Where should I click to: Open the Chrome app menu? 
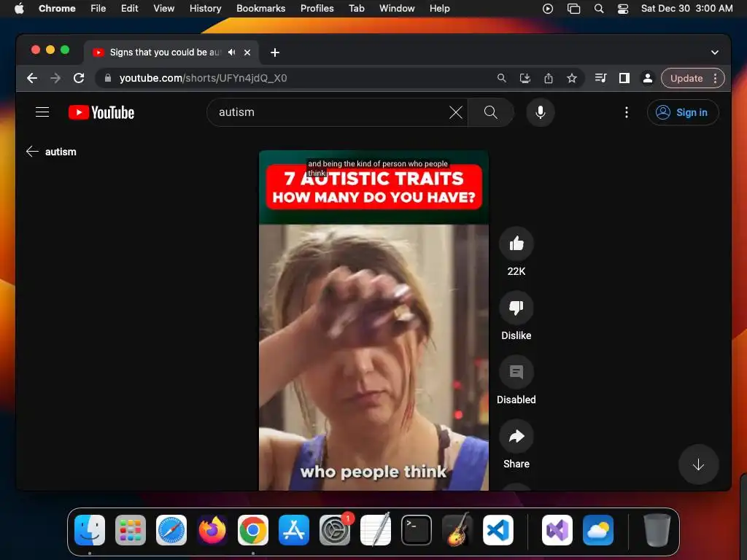(x=57, y=9)
